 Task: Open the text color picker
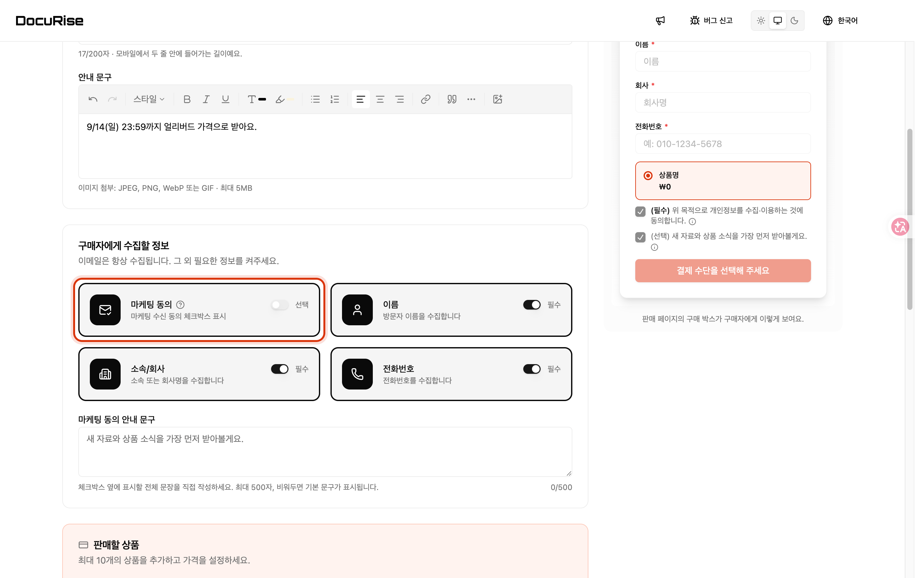pos(257,100)
